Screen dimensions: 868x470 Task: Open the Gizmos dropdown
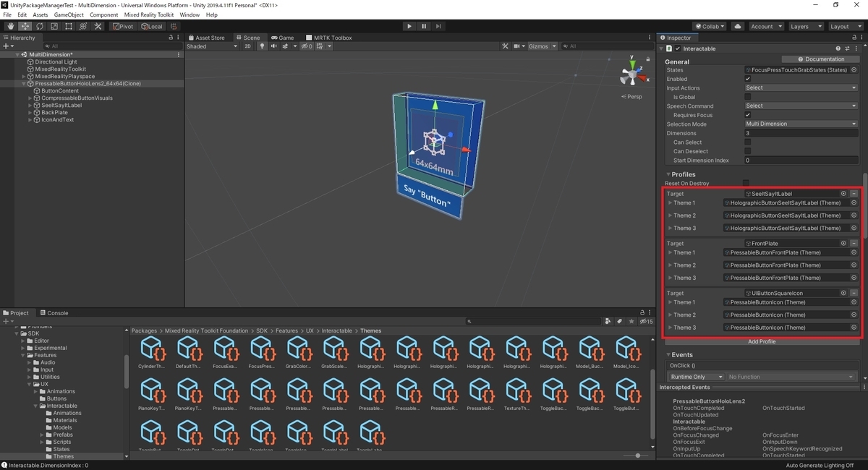click(542, 46)
